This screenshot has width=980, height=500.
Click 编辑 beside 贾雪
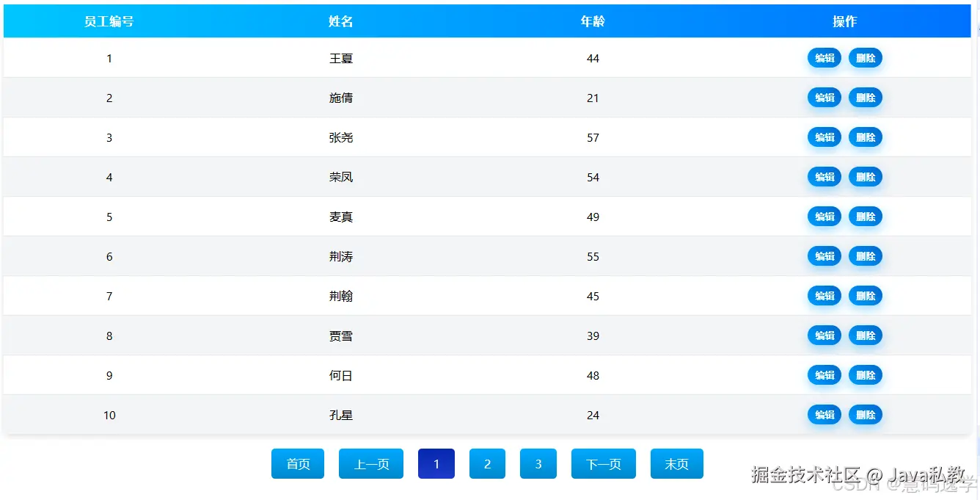824,336
